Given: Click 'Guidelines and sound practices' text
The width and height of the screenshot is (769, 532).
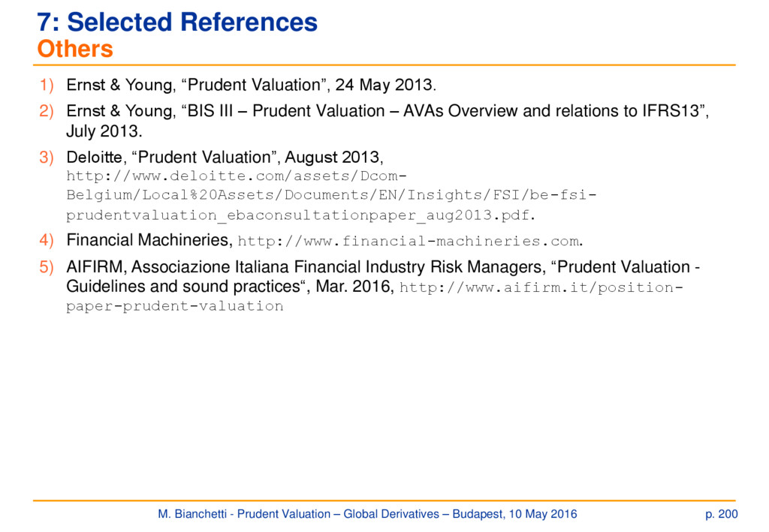Looking at the screenshot, I should [x=182, y=287].
